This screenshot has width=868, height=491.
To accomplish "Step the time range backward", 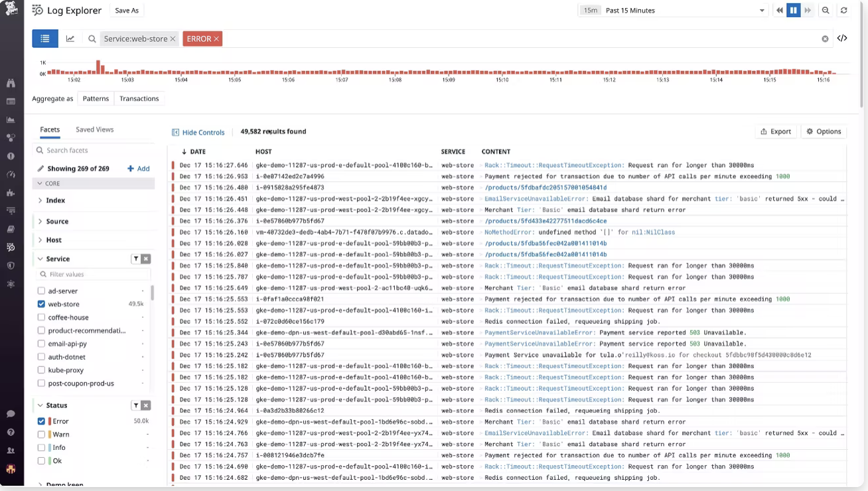I will [x=780, y=11].
